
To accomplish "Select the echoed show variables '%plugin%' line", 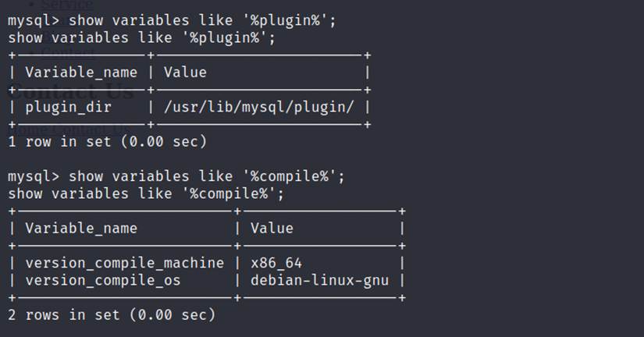I will pyautogui.click(x=141, y=37).
